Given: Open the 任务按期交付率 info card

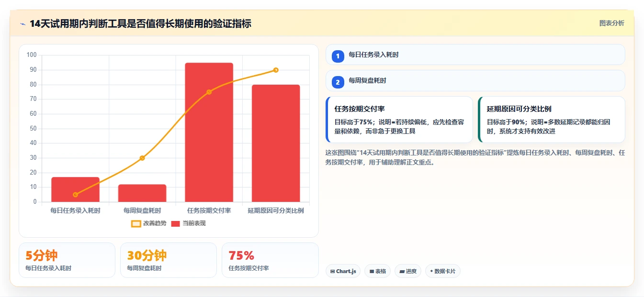Looking at the screenshot, I should tap(399, 120).
